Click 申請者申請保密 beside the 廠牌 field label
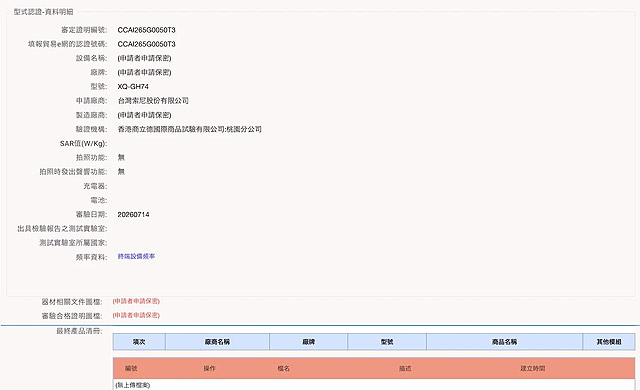The height and width of the screenshot is (390, 640). pyautogui.click(x=144, y=72)
